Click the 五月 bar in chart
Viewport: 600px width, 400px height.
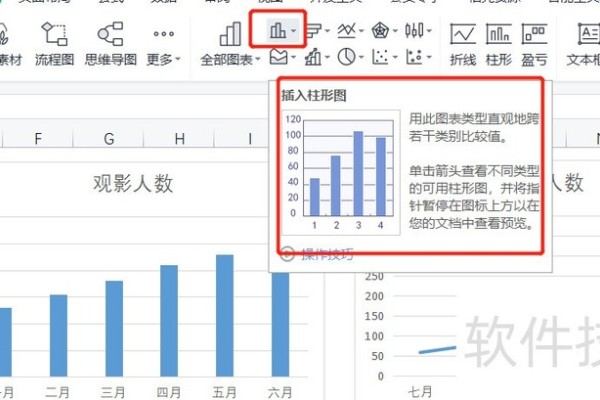225,316
